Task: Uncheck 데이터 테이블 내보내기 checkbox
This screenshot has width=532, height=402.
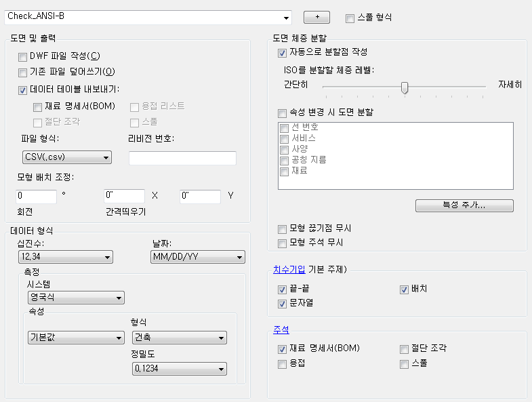Action: pos(23,89)
